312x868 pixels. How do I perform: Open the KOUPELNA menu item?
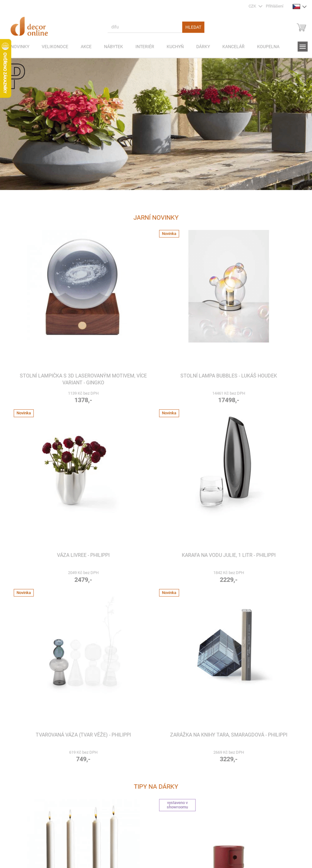[268, 47]
